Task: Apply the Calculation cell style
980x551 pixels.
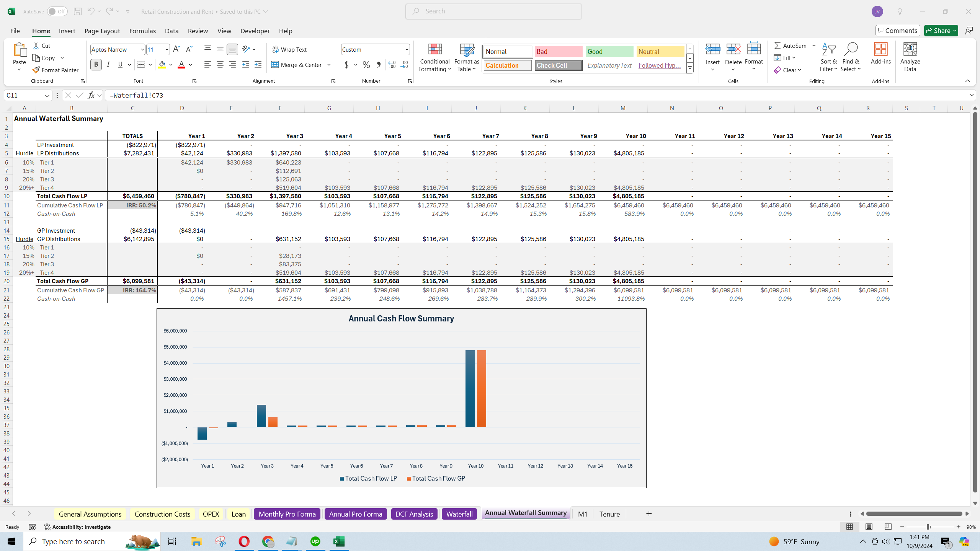Action: [508, 65]
